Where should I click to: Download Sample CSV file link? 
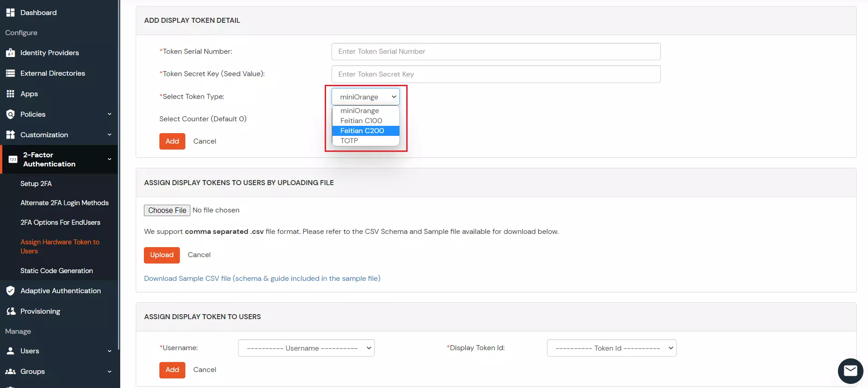(262, 279)
